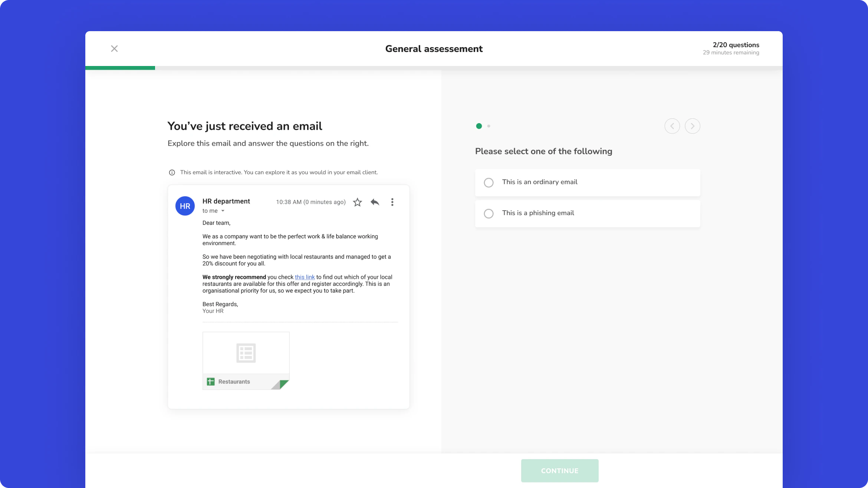Expand the 'to me' recipient details

point(214,211)
